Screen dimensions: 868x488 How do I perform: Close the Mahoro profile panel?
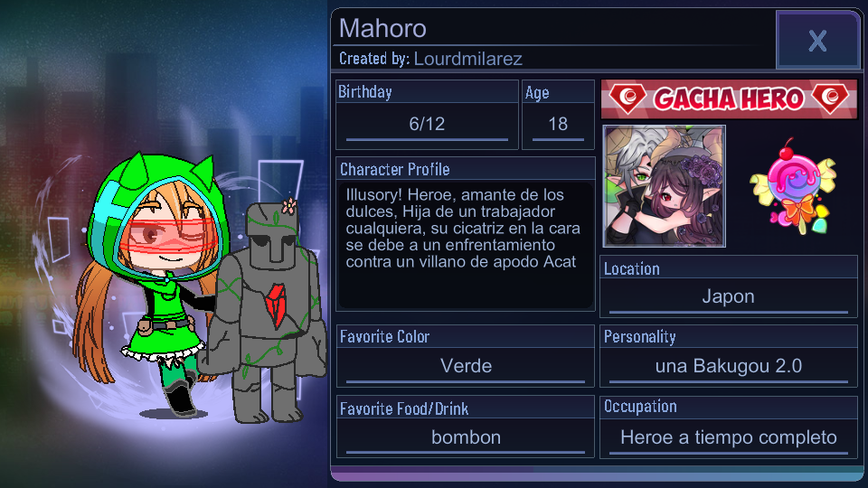pos(817,41)
